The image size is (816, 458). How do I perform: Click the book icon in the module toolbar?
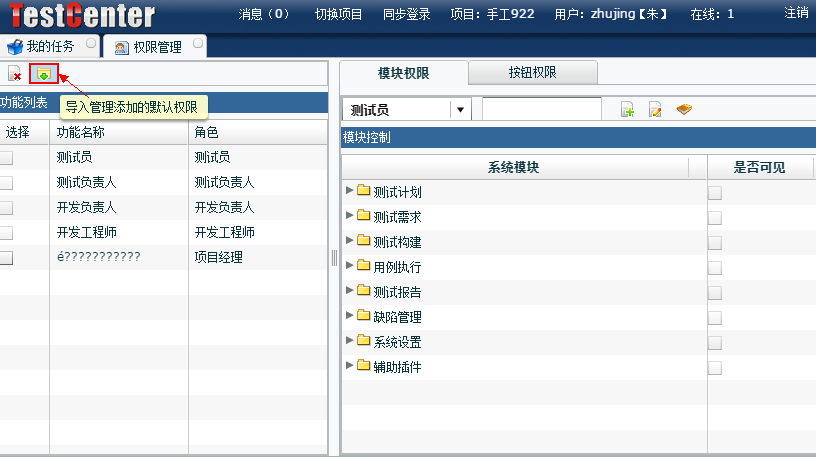pyautogui.click(x=684, y=110)
